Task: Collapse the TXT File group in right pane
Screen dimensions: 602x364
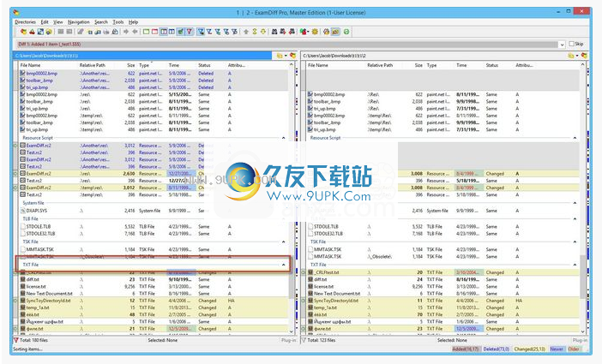Action: [575, 265]
